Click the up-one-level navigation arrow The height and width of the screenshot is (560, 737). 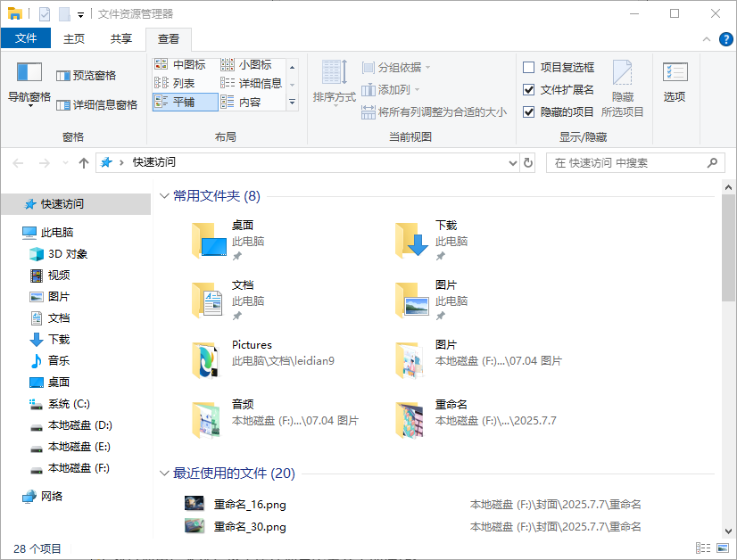(x=83, y=162)
